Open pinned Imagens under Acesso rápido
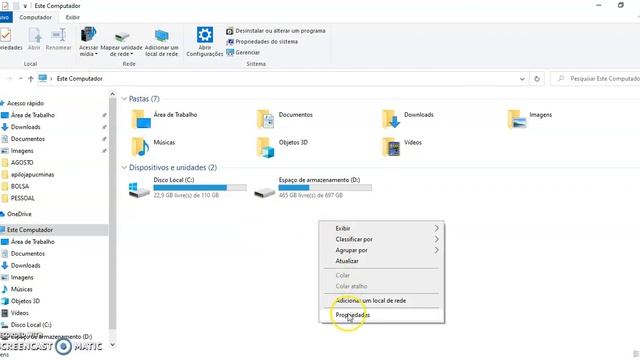640x360 pixels. point(22,151)
